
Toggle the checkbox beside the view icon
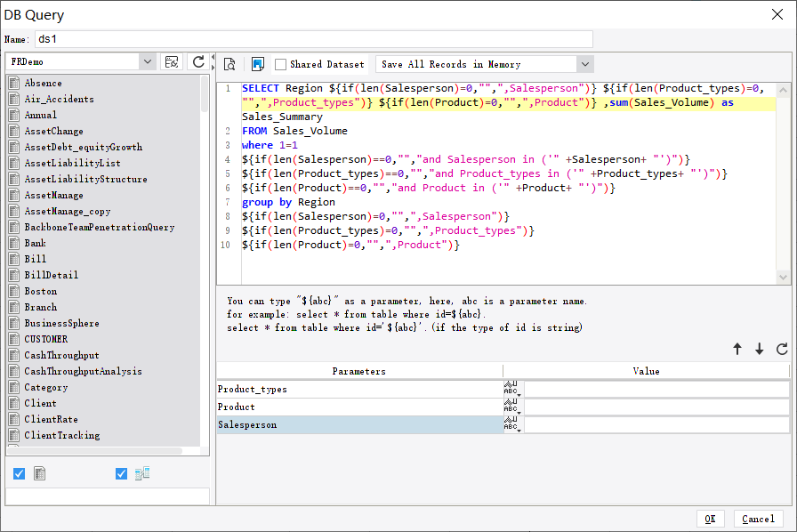121,473
